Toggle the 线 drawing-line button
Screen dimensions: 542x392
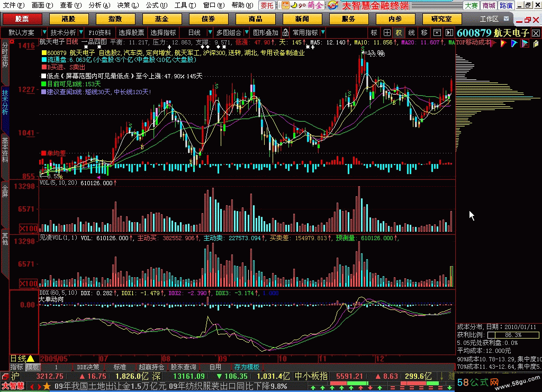pyautogui.click(x=411, y=33)
